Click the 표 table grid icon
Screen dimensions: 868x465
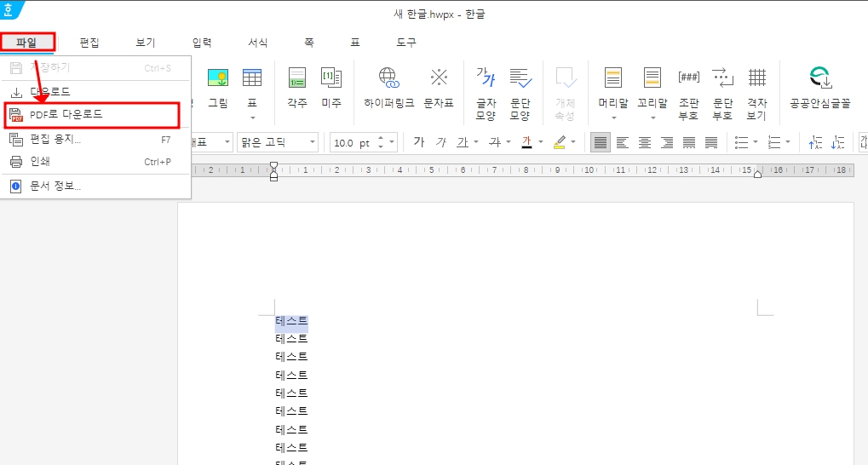(252, 78)
